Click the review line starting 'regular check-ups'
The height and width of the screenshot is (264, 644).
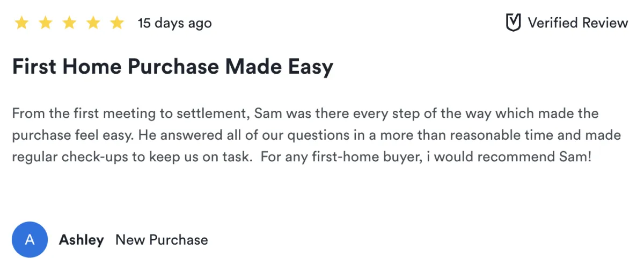301,157
